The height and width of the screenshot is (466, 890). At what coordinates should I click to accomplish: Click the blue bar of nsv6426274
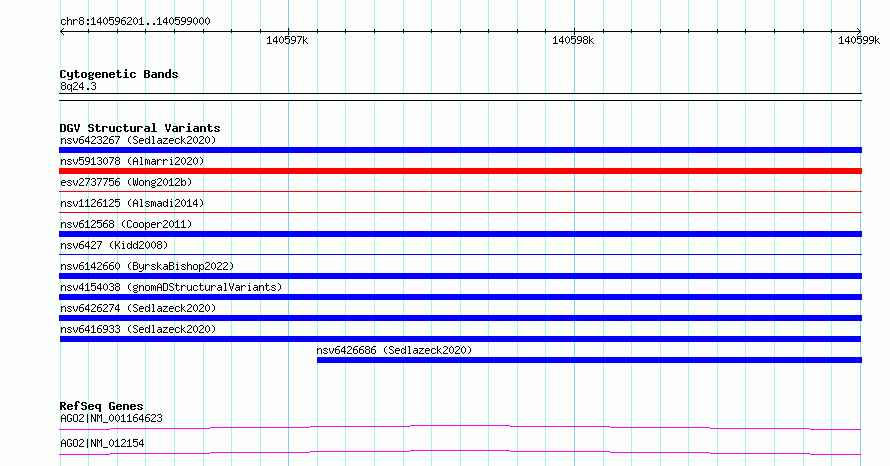(x=460, y=318)
